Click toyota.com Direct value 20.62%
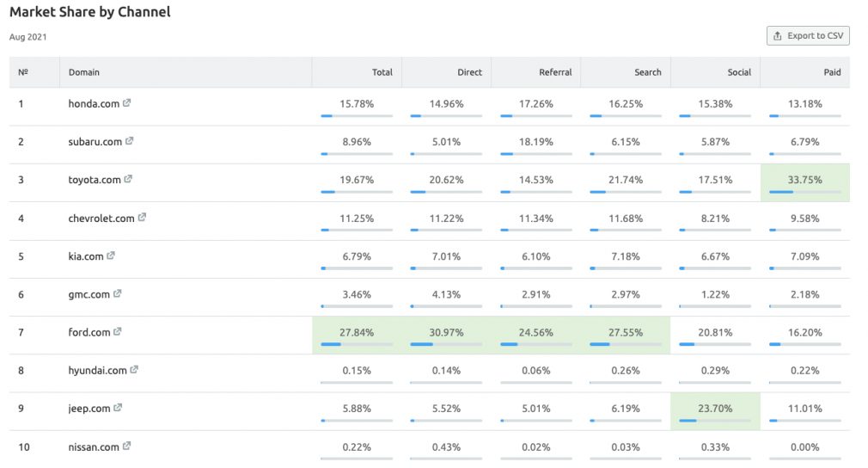Viewport: 868px width, 468px height. pyautogui.click(x=446, y=180)
